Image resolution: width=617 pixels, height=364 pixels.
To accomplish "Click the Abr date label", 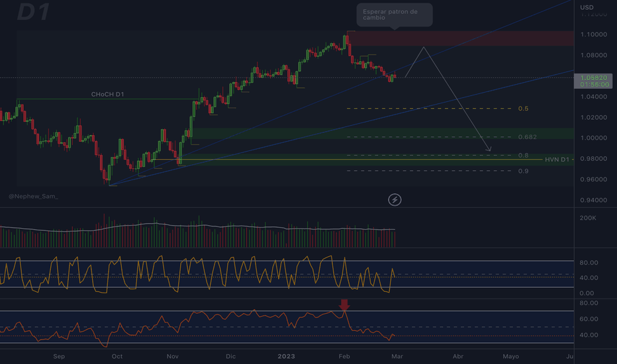I will (458, 357).
